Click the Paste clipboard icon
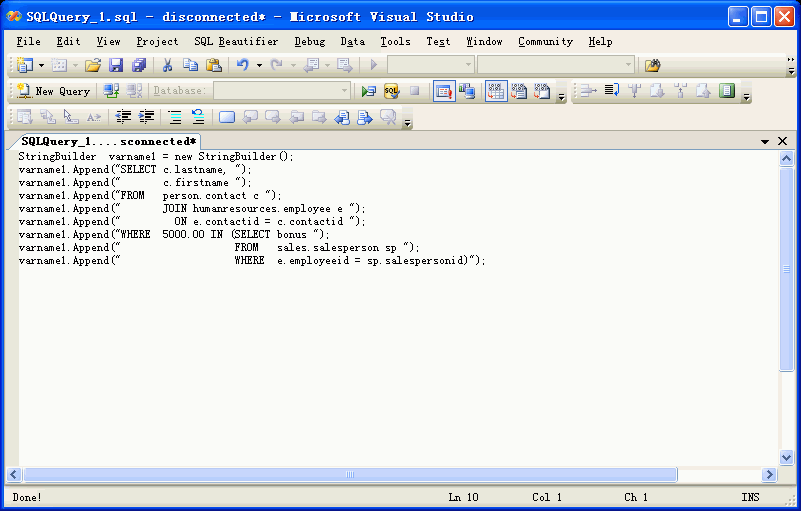Screen dimensions: 801x511 point(214,65)
